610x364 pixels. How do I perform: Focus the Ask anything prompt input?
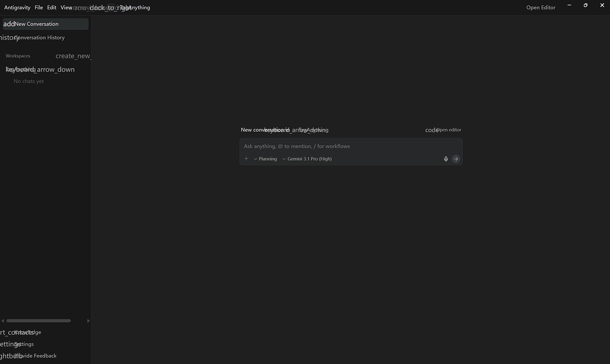351,146
